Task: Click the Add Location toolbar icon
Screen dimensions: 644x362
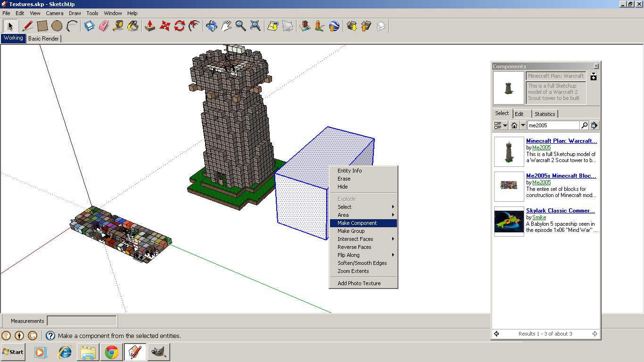Action: [x=272, y=26]
